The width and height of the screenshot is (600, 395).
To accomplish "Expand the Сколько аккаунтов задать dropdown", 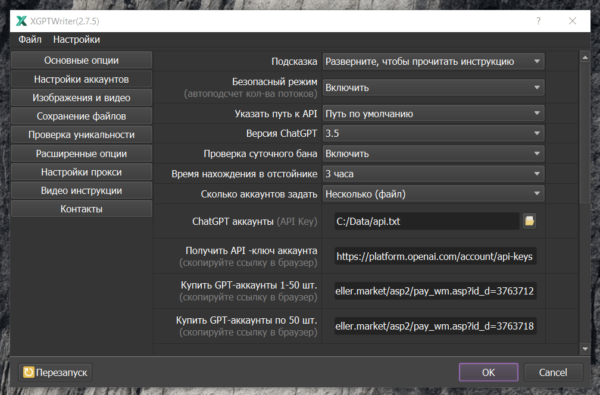I will (x=434, y=194).
